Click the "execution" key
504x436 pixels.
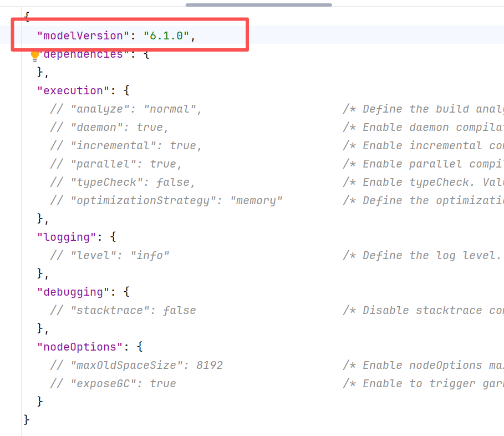pos(73,90)
